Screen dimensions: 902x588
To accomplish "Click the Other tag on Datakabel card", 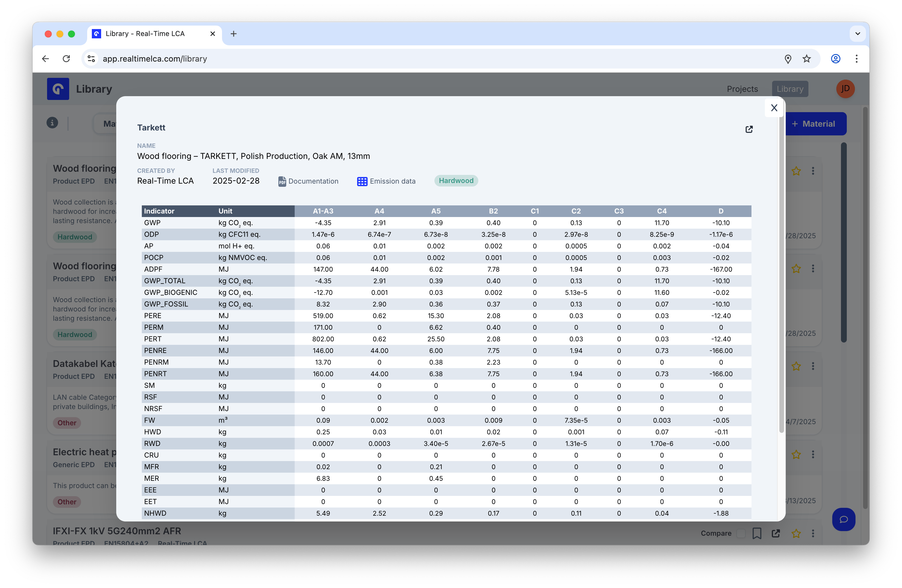I will [x=67, y=423].
